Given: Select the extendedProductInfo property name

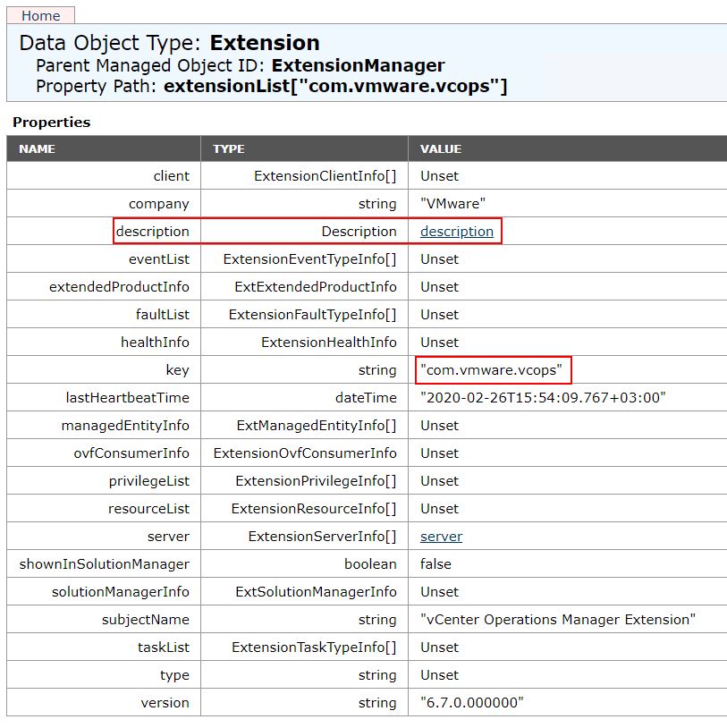Looking at the screenshot, I should point(119,287).
